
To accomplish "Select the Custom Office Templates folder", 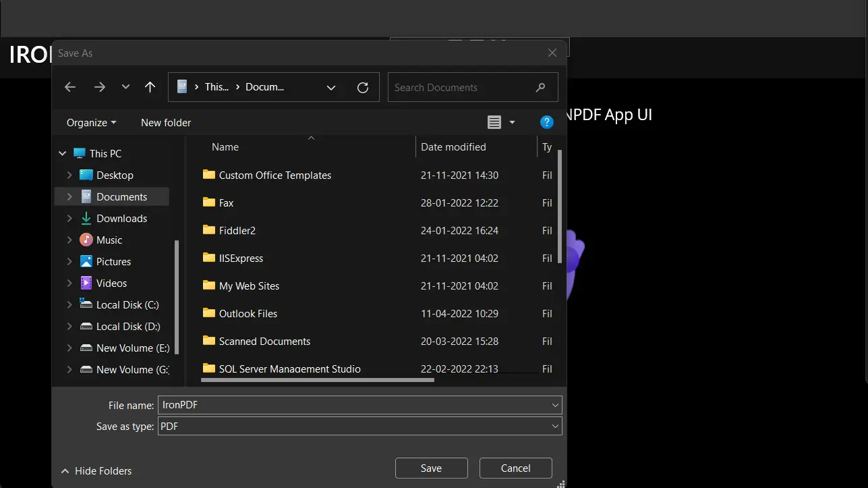I will [x=275, y=175].
